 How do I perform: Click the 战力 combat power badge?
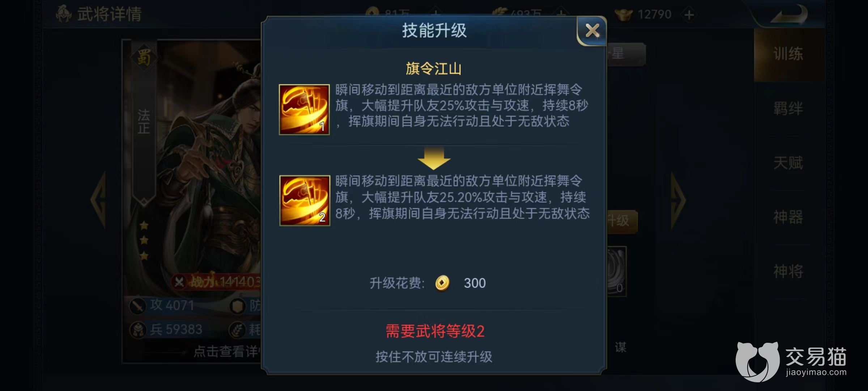pos(216,282)
